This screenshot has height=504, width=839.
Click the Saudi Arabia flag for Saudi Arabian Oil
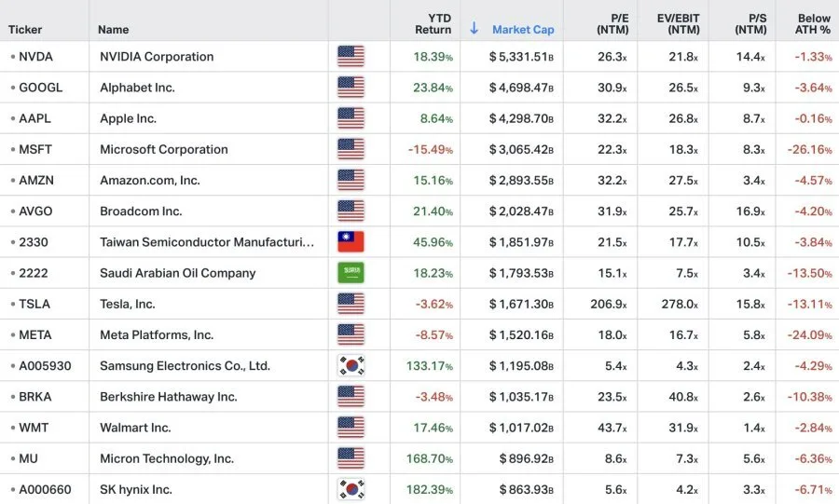[x=351, y=273]
